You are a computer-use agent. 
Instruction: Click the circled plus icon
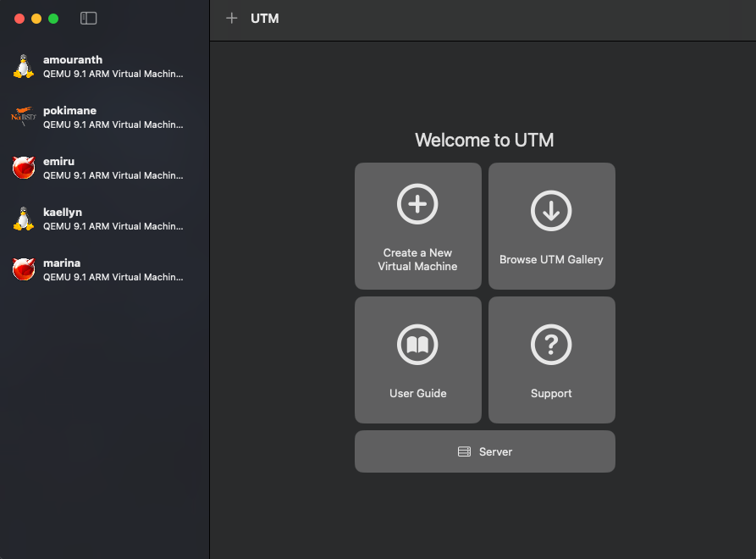[417, 204]
